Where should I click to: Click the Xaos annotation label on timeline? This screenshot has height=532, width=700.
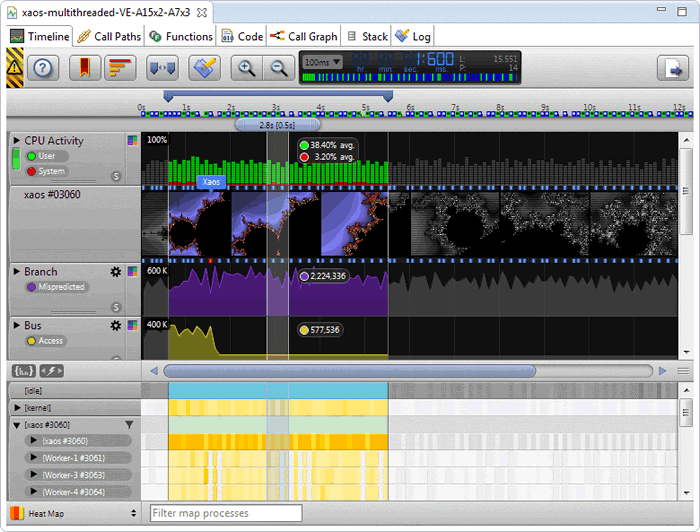click(x=211, y=182)
